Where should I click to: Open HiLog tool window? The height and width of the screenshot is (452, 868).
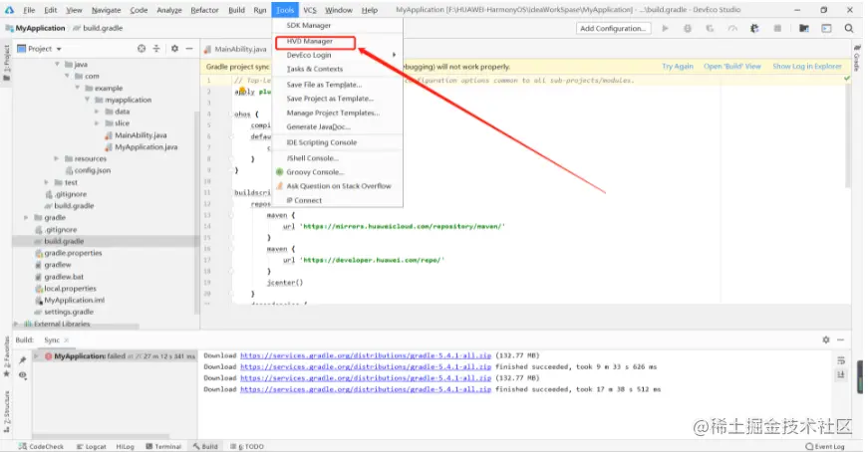[126, 446]
